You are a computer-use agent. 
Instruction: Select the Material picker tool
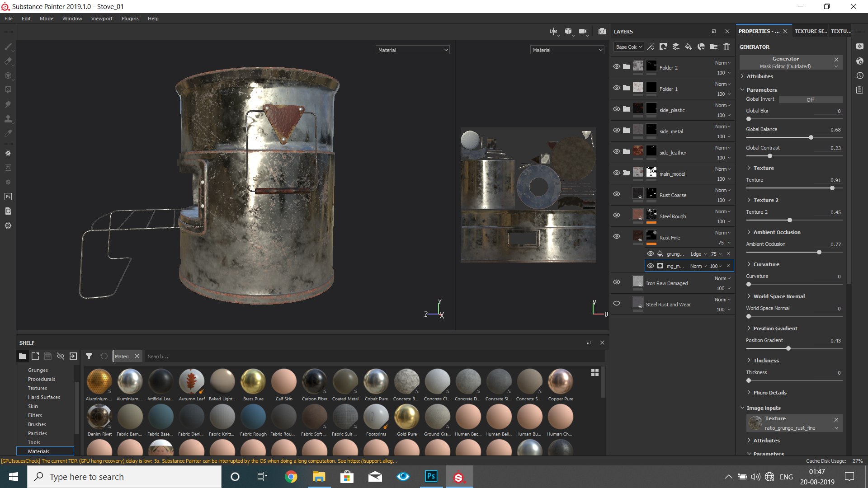point(8,133)
